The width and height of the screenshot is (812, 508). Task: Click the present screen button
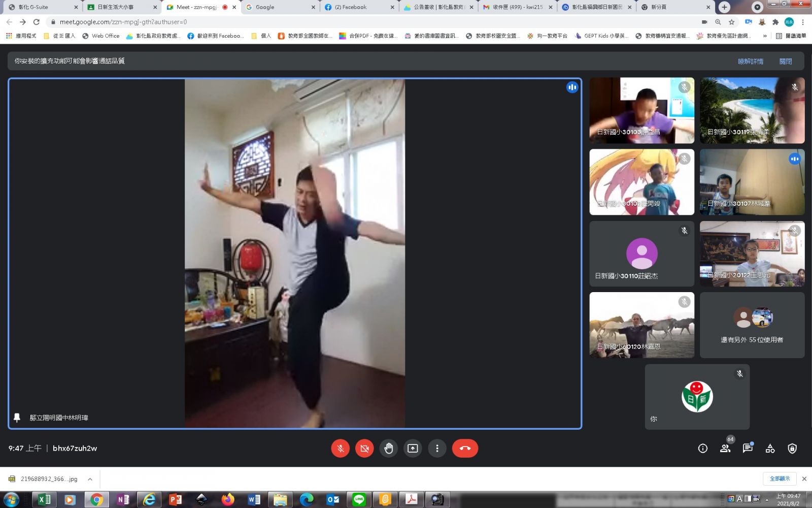(413, 448)
